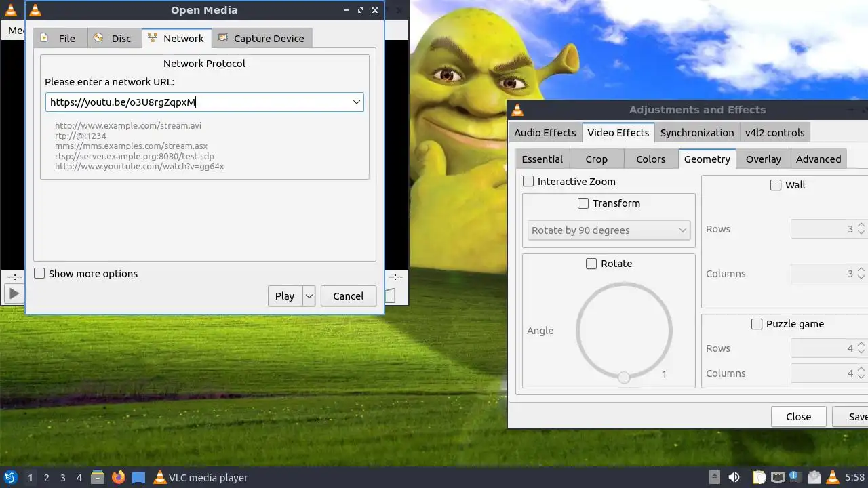Switch to workspace 2 in the taskbar

[46, 478]
